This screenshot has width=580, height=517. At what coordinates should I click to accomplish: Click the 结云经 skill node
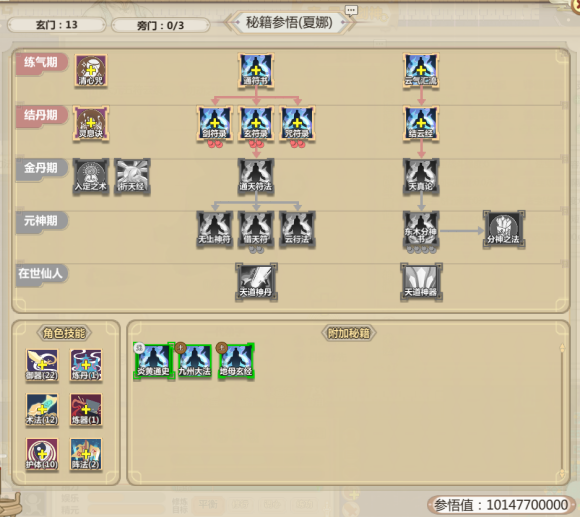click(x=421, y=123)
